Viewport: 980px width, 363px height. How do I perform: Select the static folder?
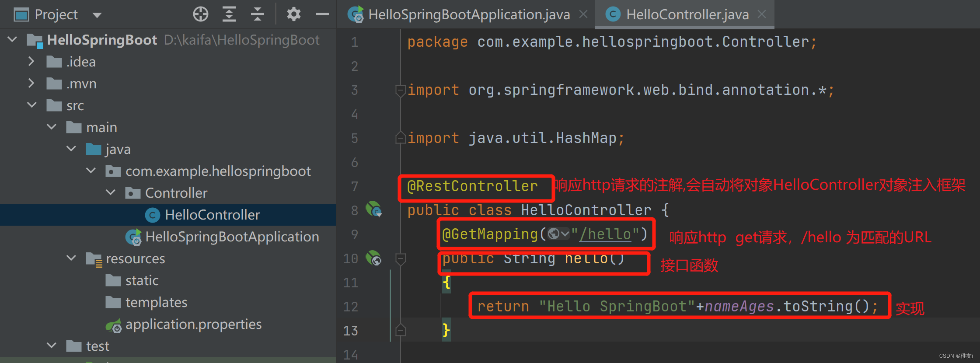pyautogui.click(x=142, y=280)
